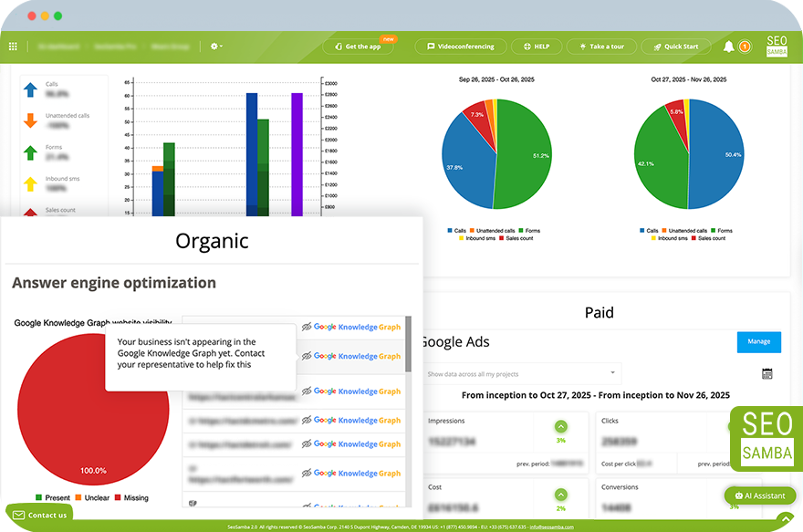Click the orange Unattended calls down arrow

pos(30,120)
